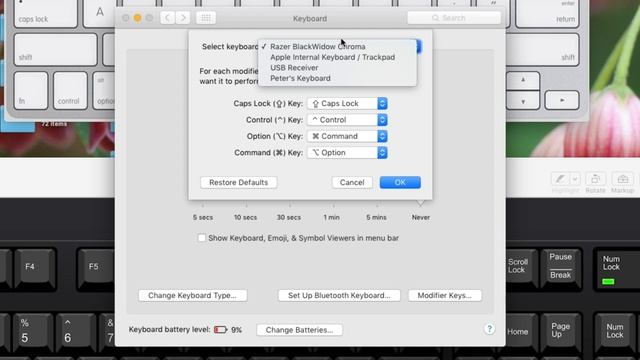
Task: Open the Highlight color dropdown arrow
Action: (575, 179)
